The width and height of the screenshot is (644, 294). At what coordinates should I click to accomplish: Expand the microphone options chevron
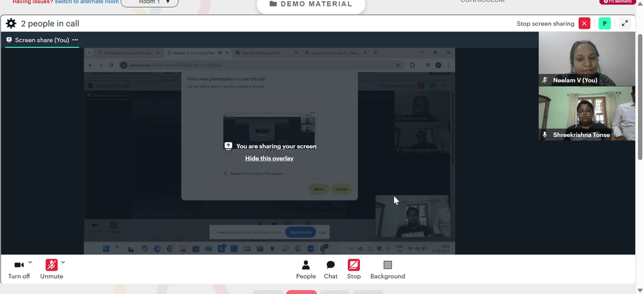pyautogui.click(x=63, y=262)
